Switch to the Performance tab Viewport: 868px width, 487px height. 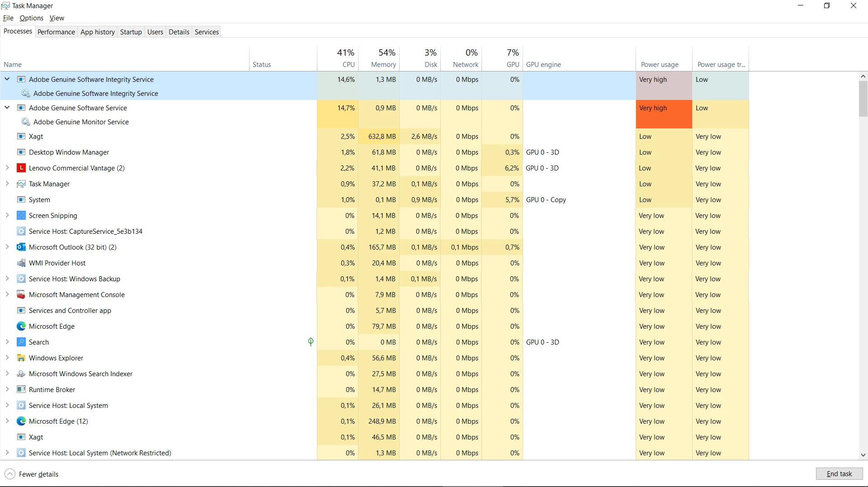[56, 32]
